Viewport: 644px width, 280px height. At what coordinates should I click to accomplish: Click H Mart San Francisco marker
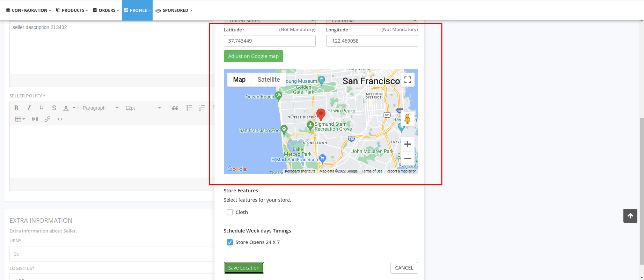(x=323, y=159)
